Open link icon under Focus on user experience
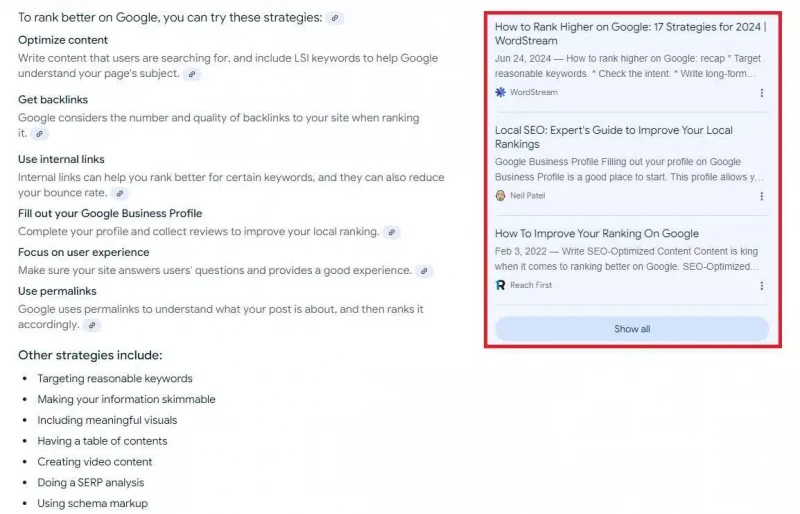Screen dimensions: 800x514 tap(424, 271)
